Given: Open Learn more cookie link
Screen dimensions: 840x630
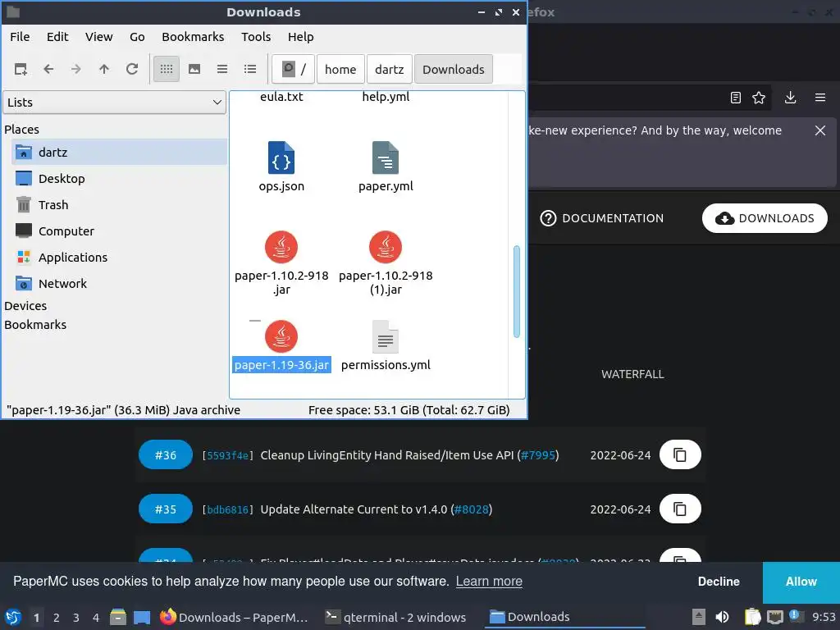Looking at the screenshot, I should 489,582.
